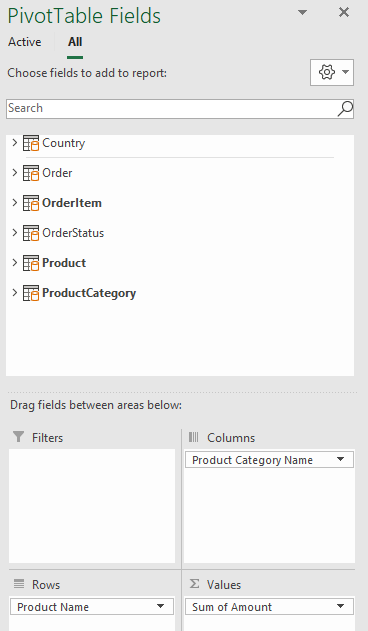Screen dimensions: 368x631
Task: Click the search magnifier icon
Action: pyautogui.click(x=345, y=109)
